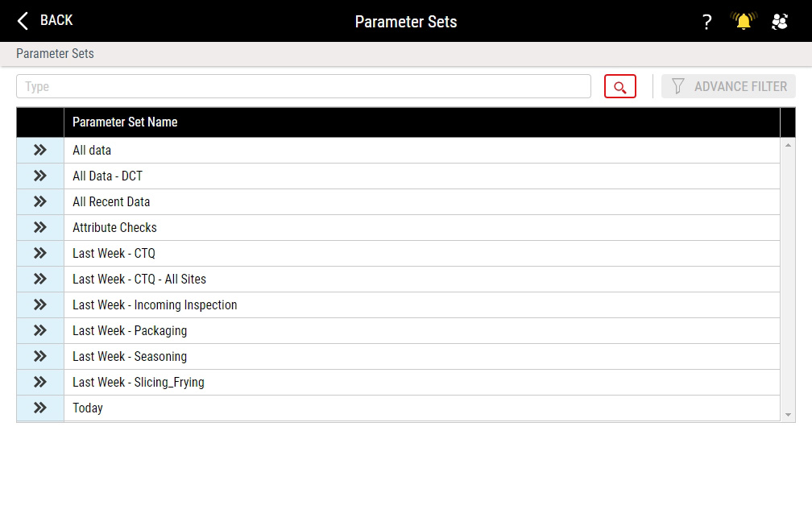
Task: Open the help question mark icon
Action: click(x=707, y=22)
